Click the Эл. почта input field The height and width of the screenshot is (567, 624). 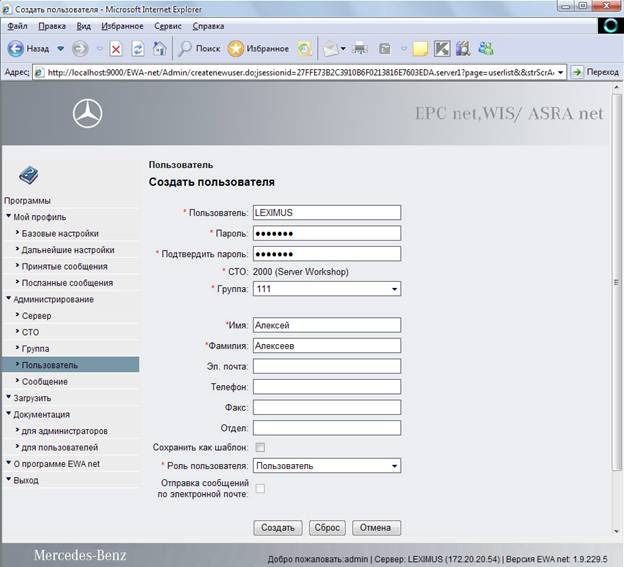click(x=327, y=366)
